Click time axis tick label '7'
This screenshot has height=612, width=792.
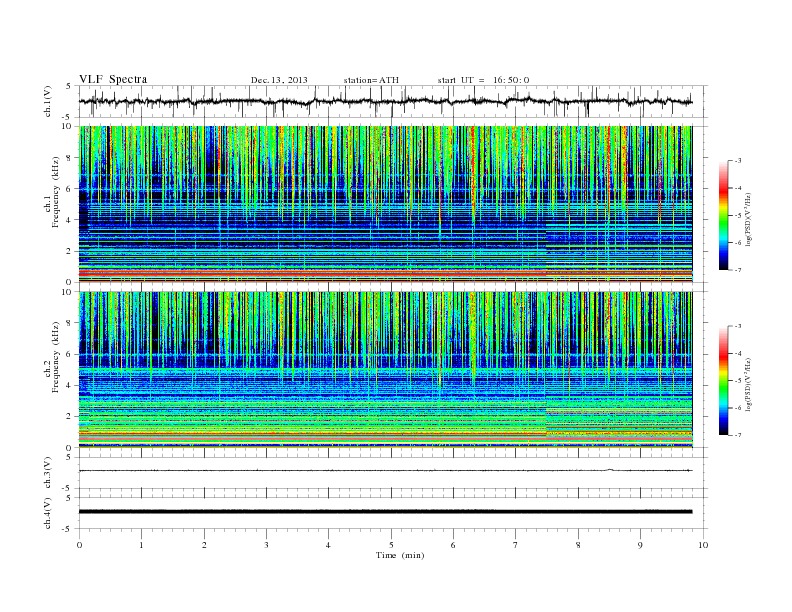pos(516,545)
